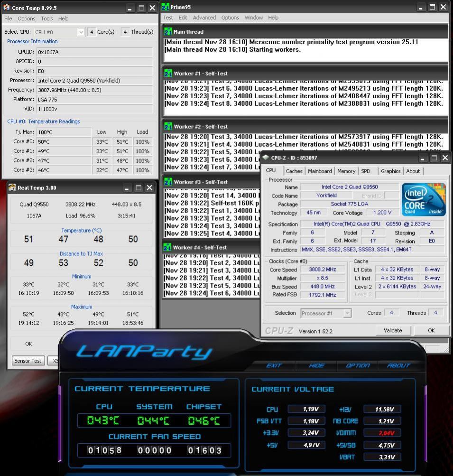
Task: Open Prime95 Test menu
Action: pyautogui.click(x=168, y=18)
